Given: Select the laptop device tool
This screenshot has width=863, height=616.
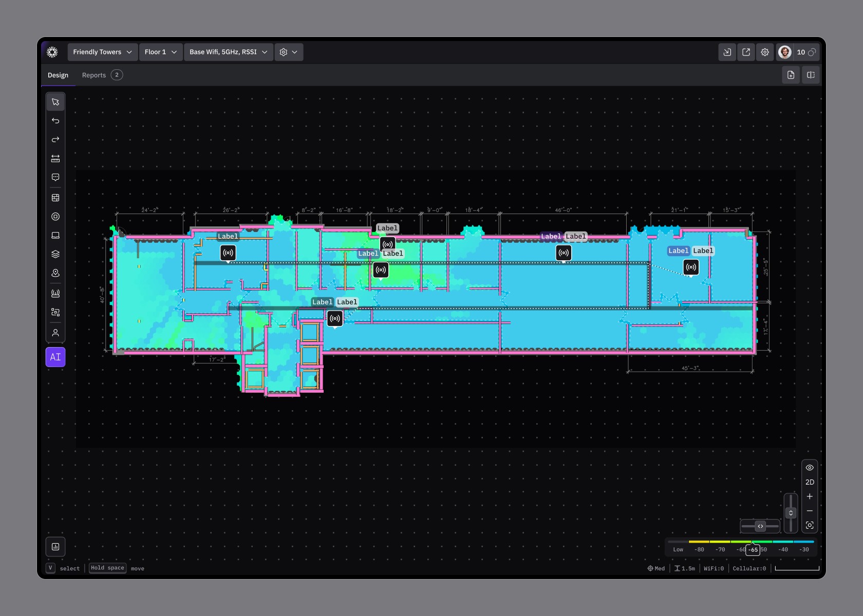Looking at the screenshot, I should (55, 236).
